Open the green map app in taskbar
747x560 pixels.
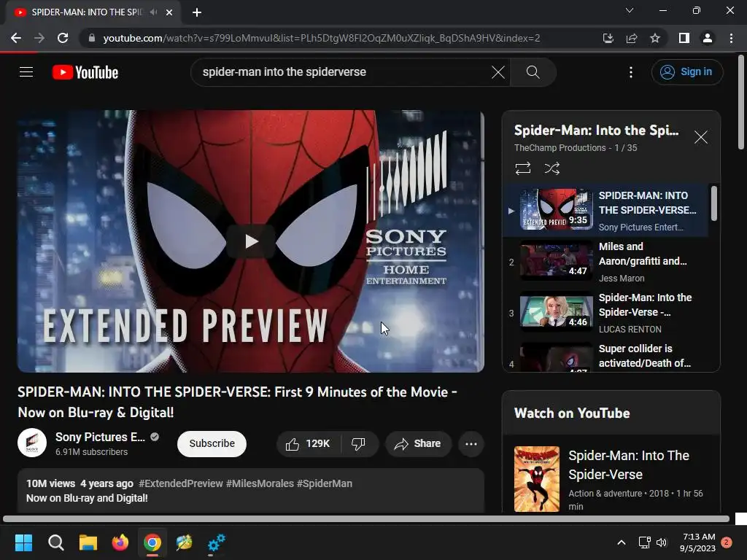(x=184, y=542)
